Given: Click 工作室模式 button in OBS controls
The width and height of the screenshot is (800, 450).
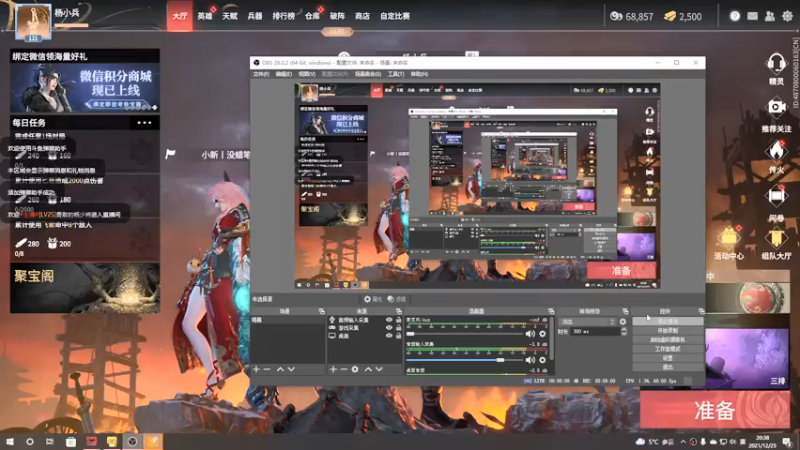Looking at the screenshot, I should coord(668,349).
